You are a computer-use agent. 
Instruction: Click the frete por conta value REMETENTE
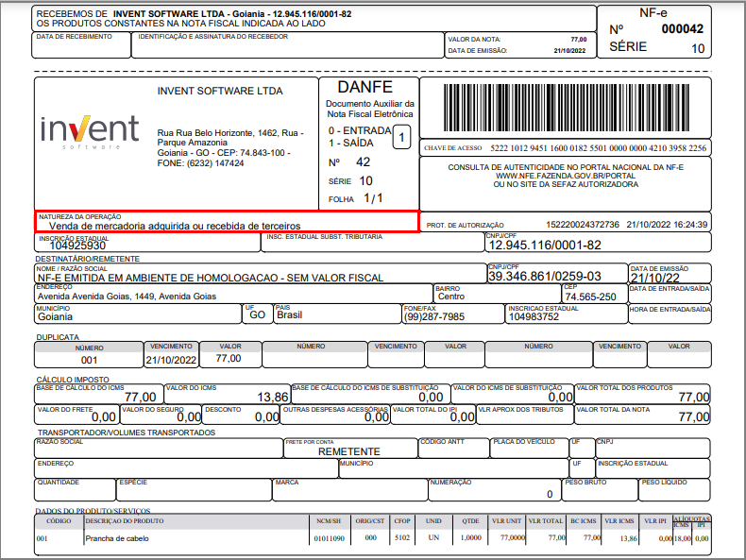(x=349, y=451)
